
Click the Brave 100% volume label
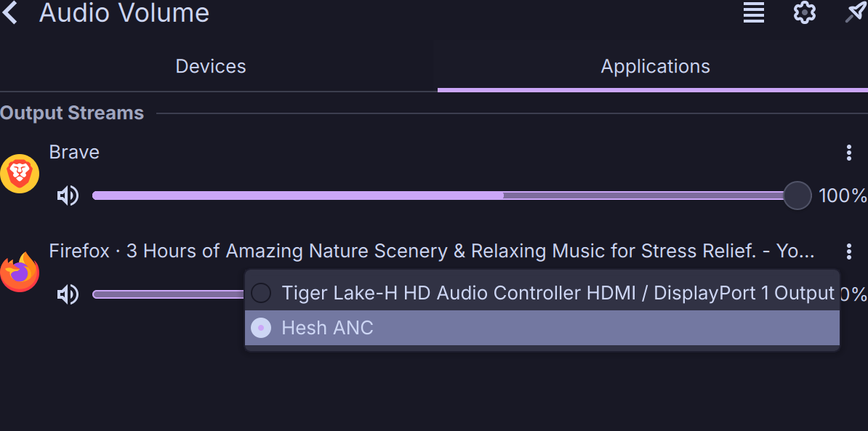(x=843, y=196)
